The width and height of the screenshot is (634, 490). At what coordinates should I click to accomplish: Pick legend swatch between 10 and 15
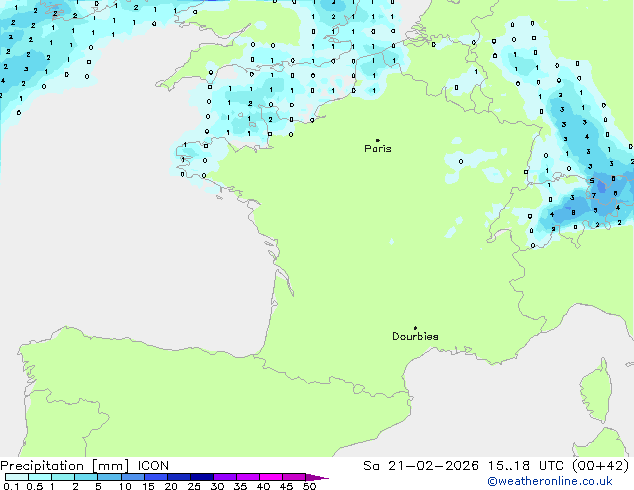[x=133, y=477]
